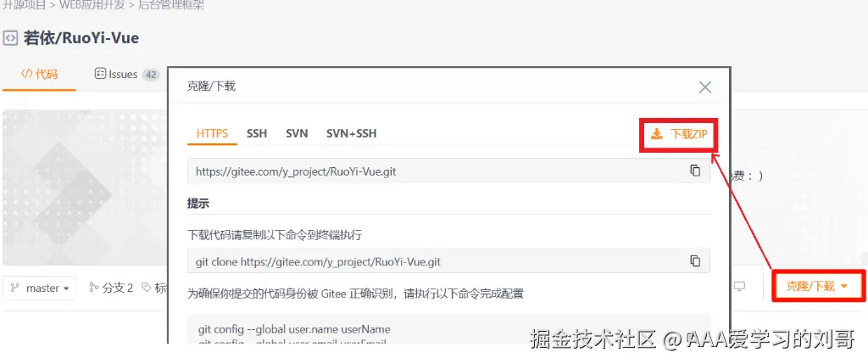The width and height of the screenshot is (868, 364).
Task: Select the HTTPS tab
Action: point(212,133)
